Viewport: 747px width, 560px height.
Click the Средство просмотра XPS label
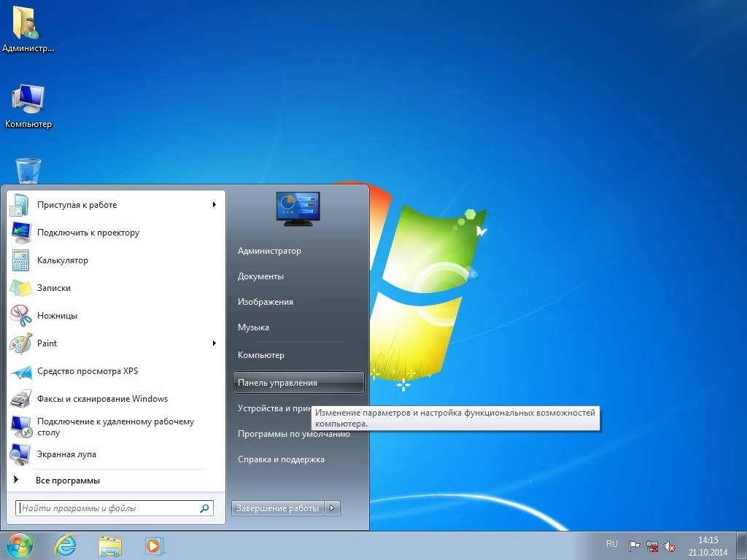point(88,371)
